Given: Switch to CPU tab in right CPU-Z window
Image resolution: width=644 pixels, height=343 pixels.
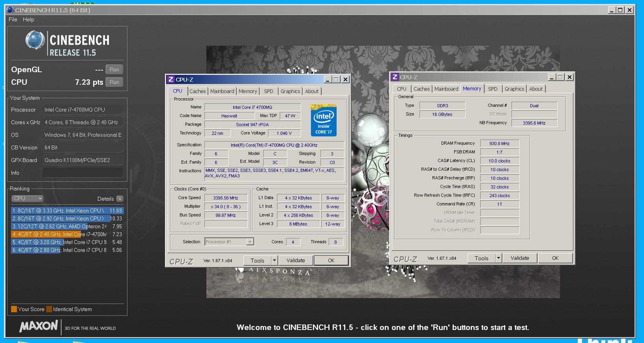Looking at the screenshot, I should (402, 89).
